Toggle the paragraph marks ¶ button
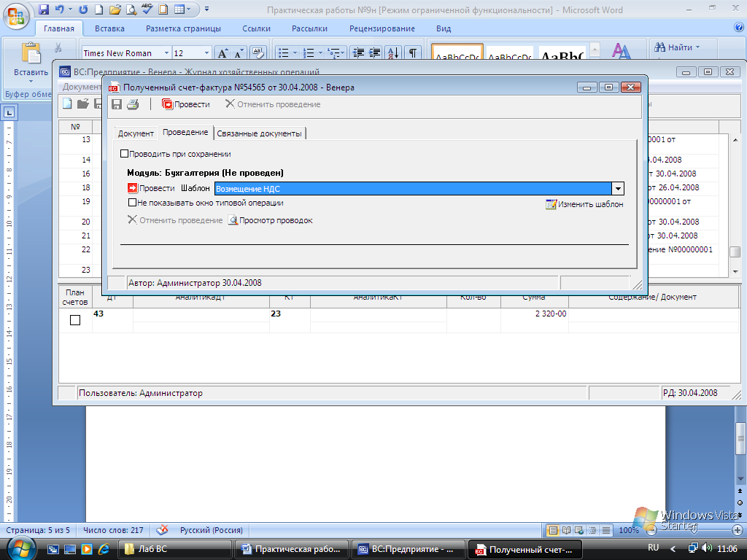 (x=413, y=52)
